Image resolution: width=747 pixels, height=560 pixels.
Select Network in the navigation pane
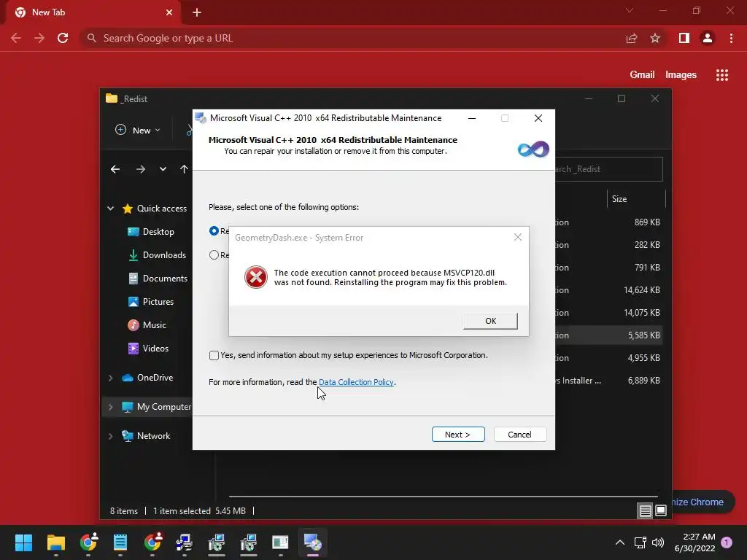(x=146, y=436)
